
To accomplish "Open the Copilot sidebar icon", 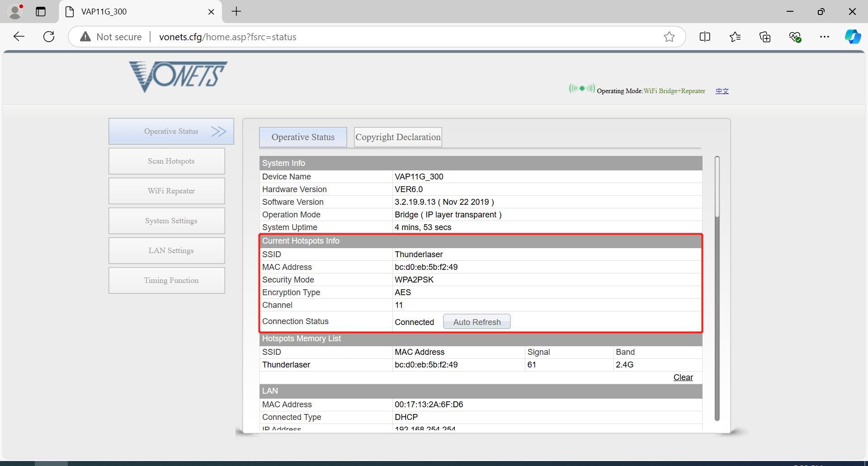I will [853, 37].
